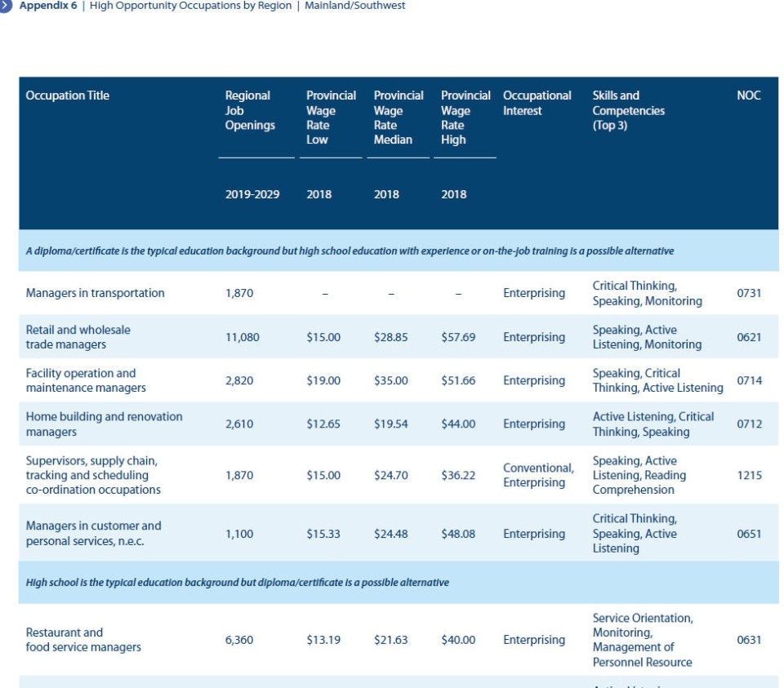Click the '6,360' job openings value
This screenshot has height=688, width=784.
(x=239, y=640)
